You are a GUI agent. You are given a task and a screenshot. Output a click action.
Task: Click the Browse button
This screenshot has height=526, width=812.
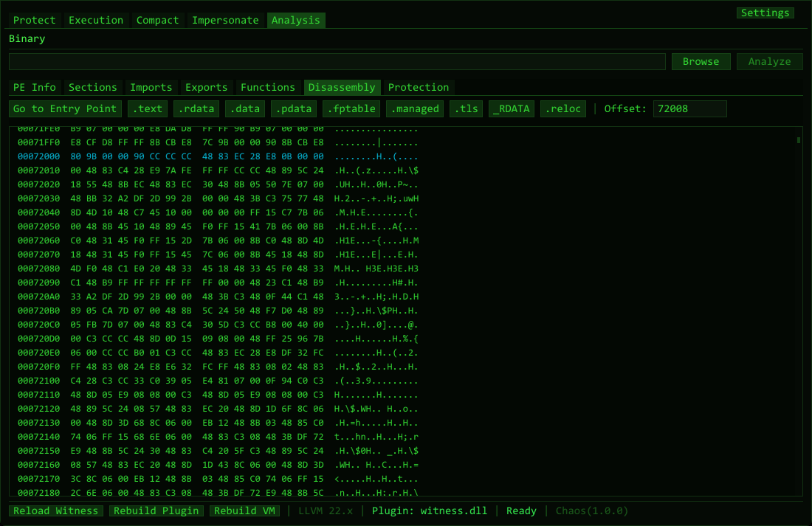pos(701,62)
